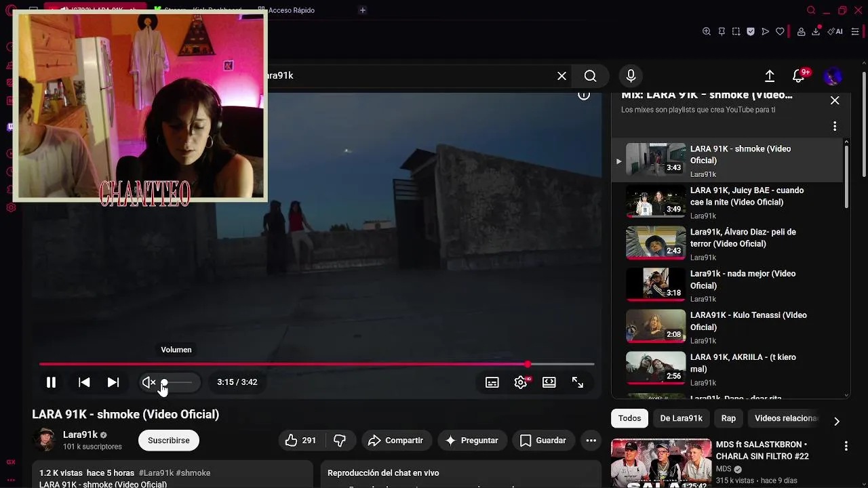Viewport: 868px width, 488px height.
Task: Open Twitch in the Opera sidebar
Action: pyautogui.click(x=10, y=127)
